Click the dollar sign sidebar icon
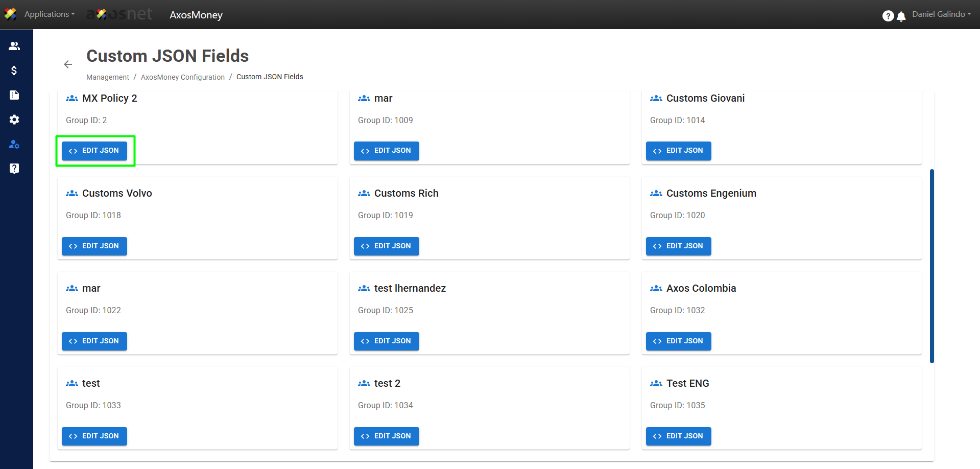980x469 pixels. tap(14, 71)
